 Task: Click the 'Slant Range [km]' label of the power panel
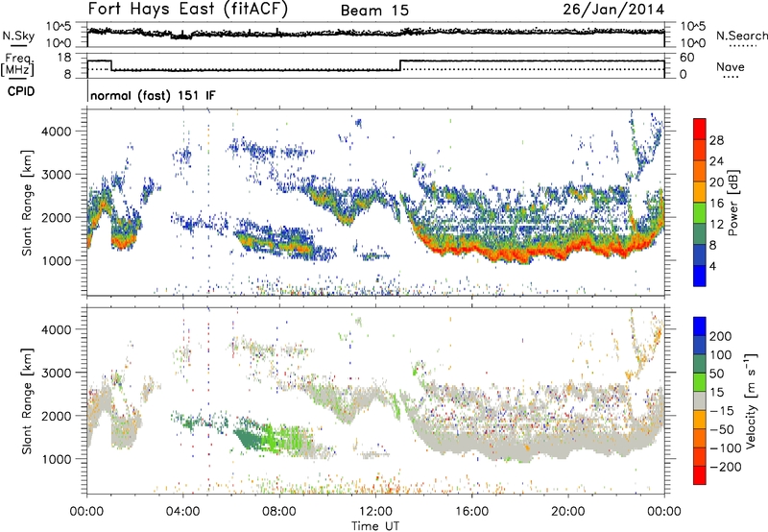coord(27,203)
